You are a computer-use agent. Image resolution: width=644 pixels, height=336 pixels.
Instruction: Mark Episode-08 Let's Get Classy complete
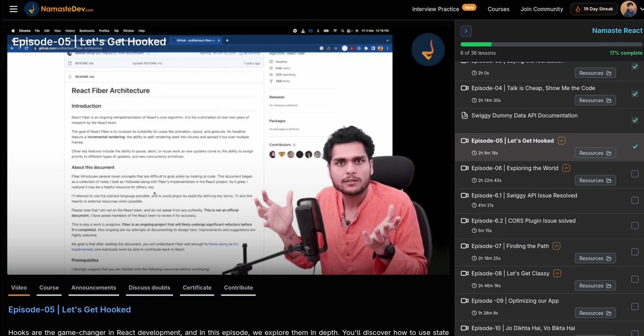coord(635,279)
